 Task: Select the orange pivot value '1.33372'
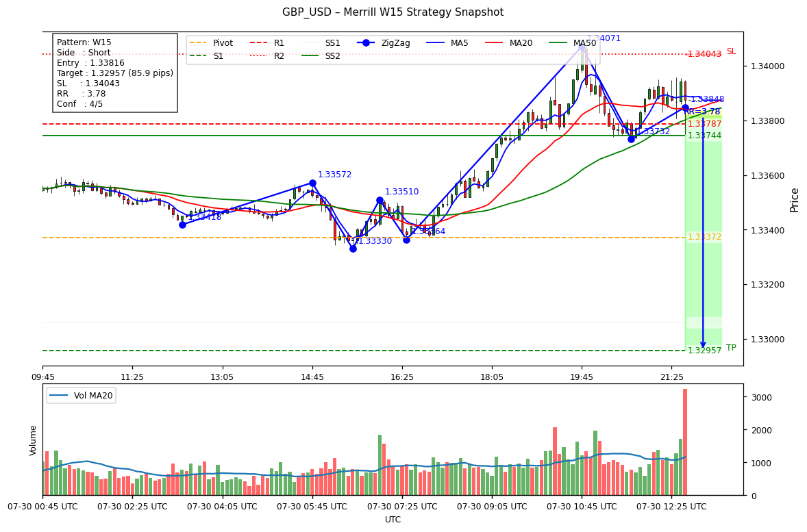click(x=704, y=237)
